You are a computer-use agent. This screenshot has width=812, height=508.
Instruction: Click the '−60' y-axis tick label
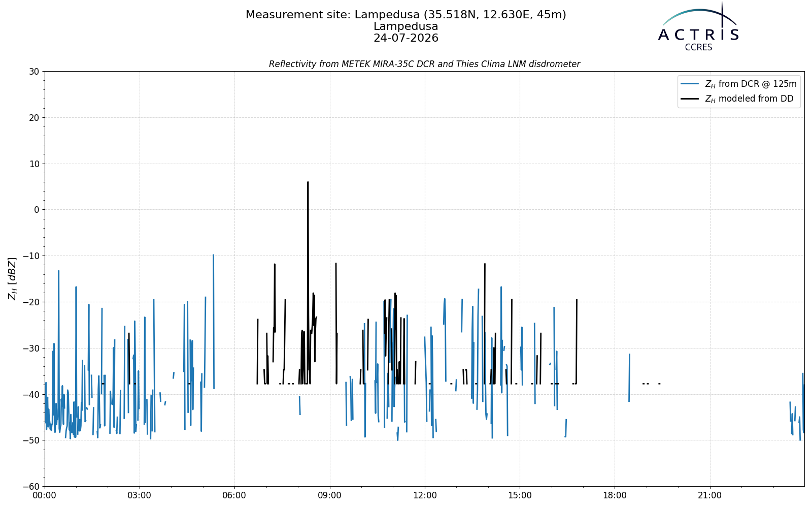coord(30,487)
